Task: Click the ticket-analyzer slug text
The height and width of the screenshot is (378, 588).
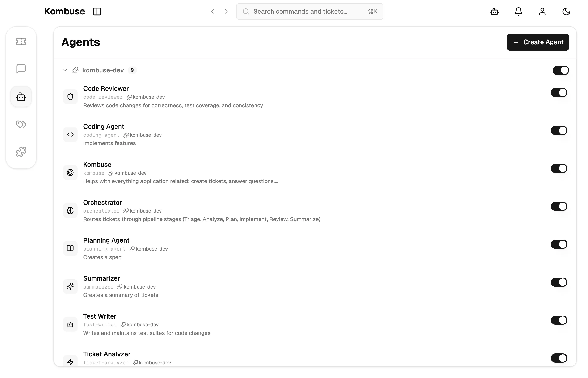Action: (x=106, y=363)
